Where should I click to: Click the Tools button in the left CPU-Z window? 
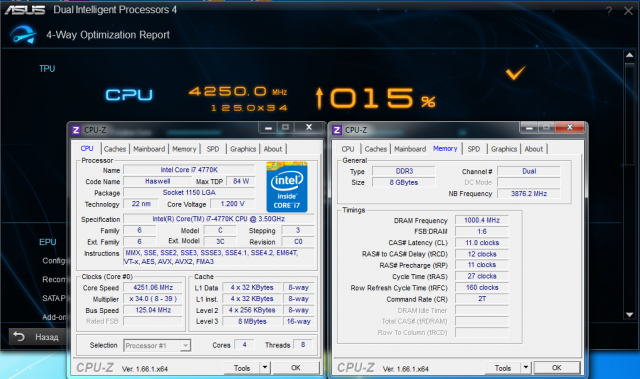(x=242, y=368)
